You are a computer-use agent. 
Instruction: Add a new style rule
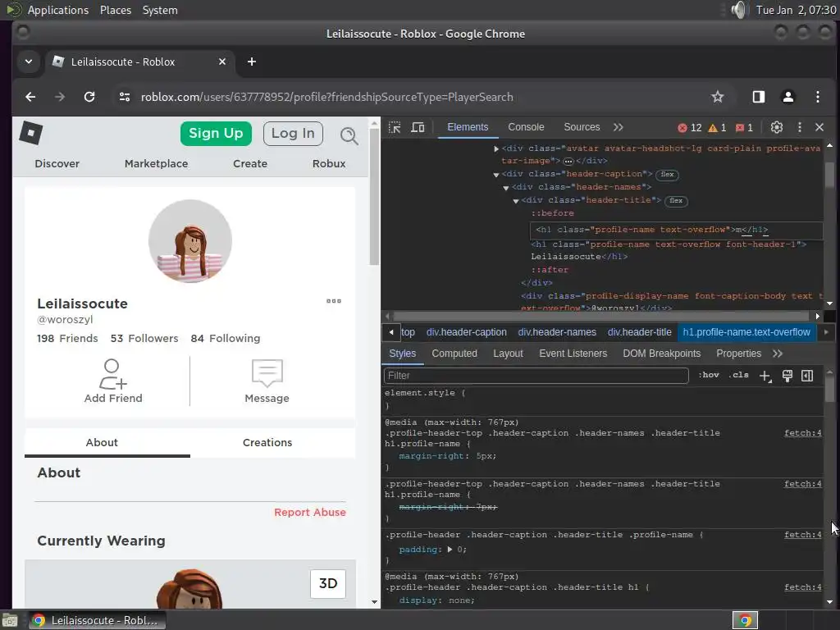[765, 376]
